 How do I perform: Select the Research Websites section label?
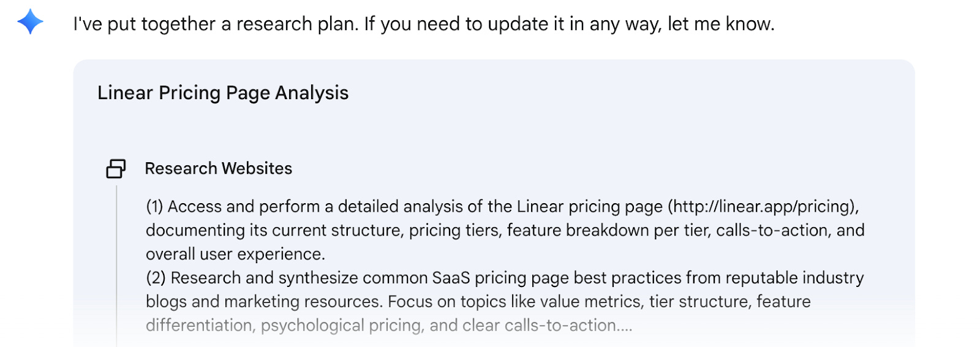(219, 168)
